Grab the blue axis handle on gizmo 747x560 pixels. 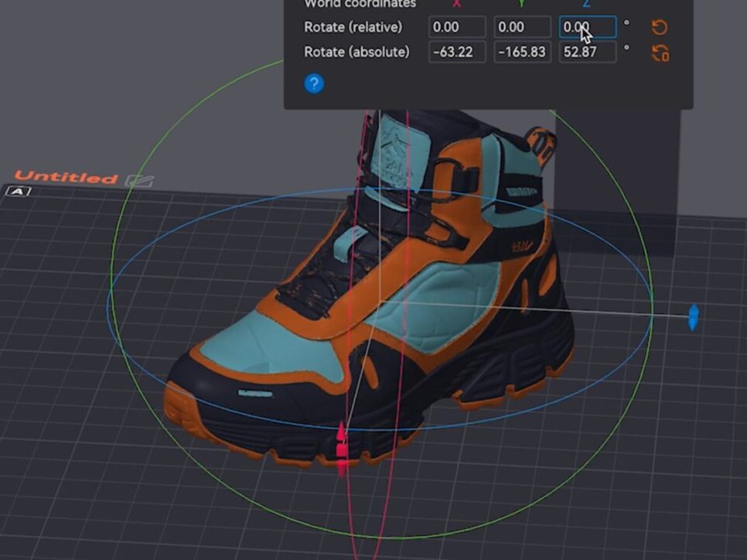pos(693,317)
